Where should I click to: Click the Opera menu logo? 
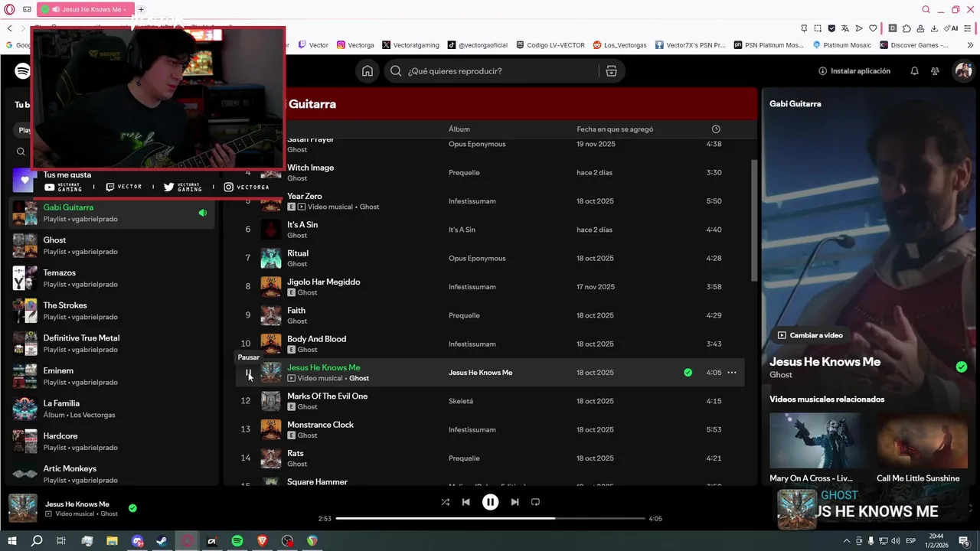pyautogui.click(x=9, y=9)
